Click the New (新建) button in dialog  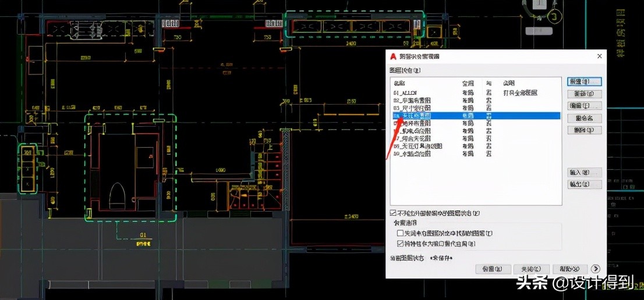[583, 81]
